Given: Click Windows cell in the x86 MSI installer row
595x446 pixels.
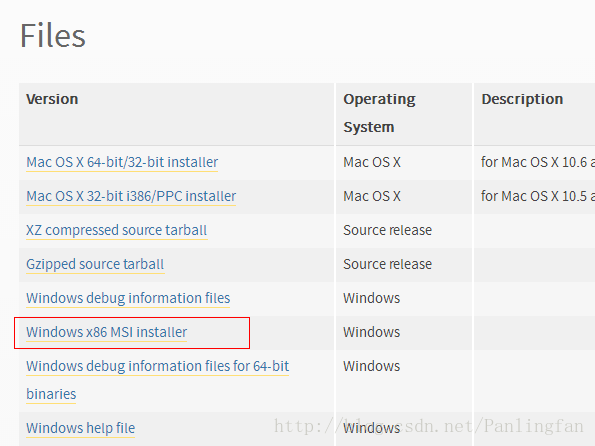Looking at the screenshot, I should [x=371, y=332].
